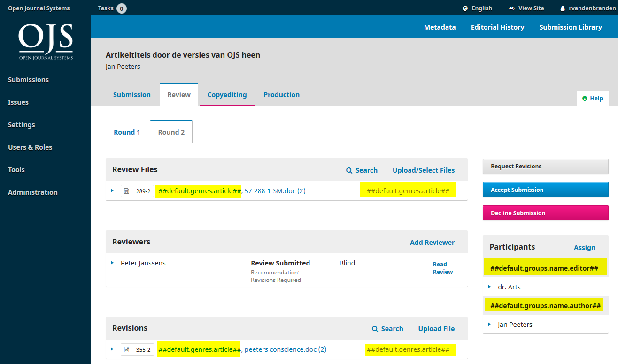Open Settings in the sidebar
The height and width of the screenshot is (364, 618).
pyautogui.click(x=22, y=125)
